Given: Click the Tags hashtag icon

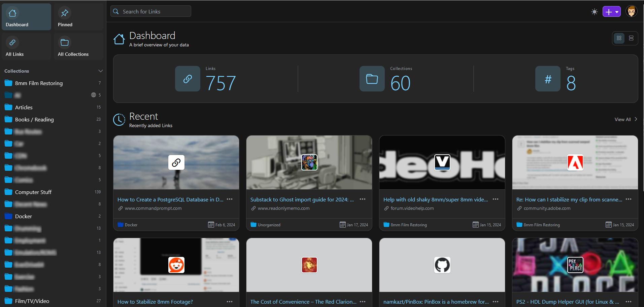Looking at the screenshot, I should pos(548,79).
